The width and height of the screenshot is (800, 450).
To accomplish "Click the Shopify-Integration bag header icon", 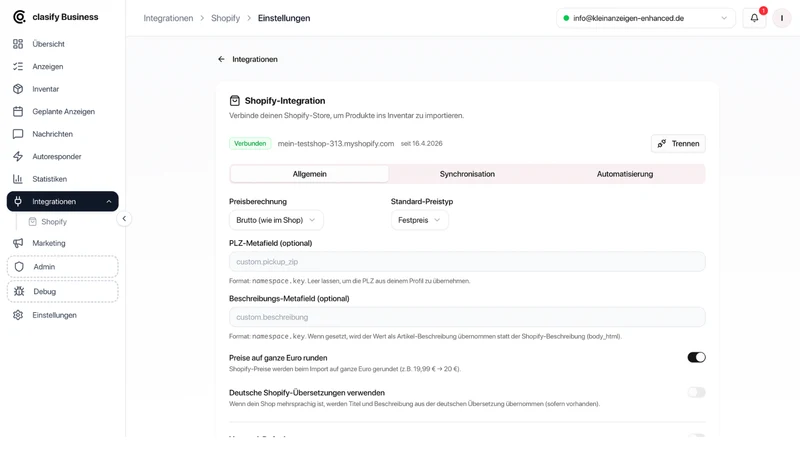I will (235, 101).
